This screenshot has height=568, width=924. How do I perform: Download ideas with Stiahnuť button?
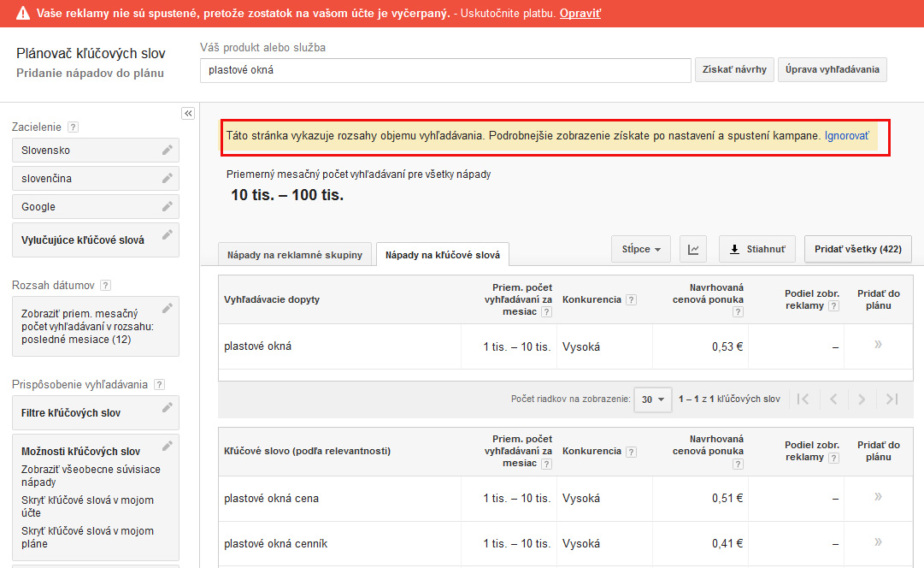(757, 249)
